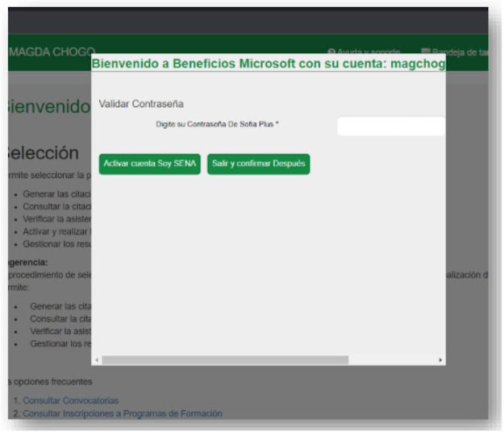Screen dimensions: 504x432
Task: Open Consultar Inscripciones a Programas de Formación link
Action: (123, 413)
